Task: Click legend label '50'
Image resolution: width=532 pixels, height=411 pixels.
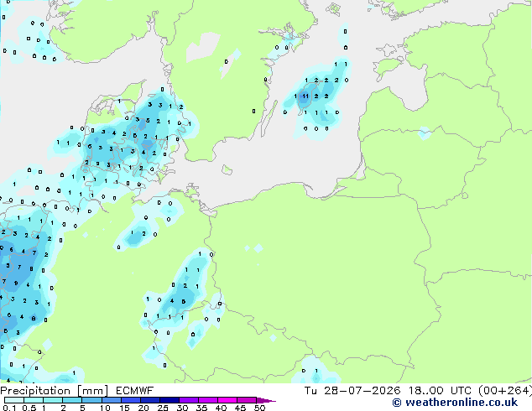Action: pos(259,408)
